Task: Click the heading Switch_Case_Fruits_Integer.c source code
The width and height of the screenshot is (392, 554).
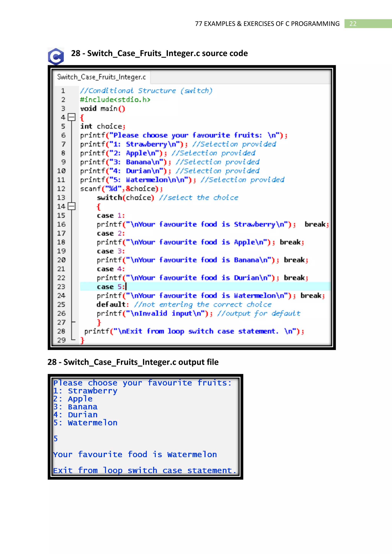Action: click(x=159, y=53)
